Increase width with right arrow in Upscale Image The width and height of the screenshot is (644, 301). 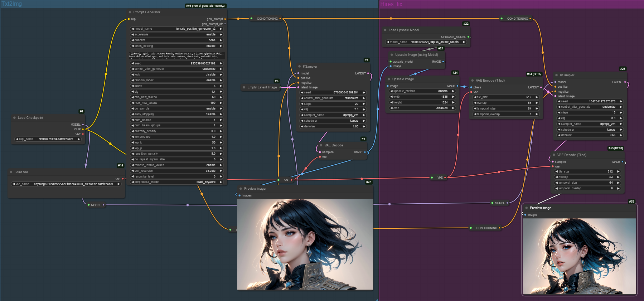coord(453,97)
